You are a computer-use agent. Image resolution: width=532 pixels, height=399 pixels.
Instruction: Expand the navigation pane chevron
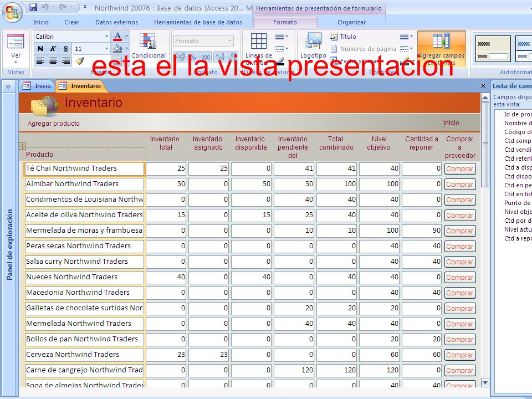click(8, 87)
